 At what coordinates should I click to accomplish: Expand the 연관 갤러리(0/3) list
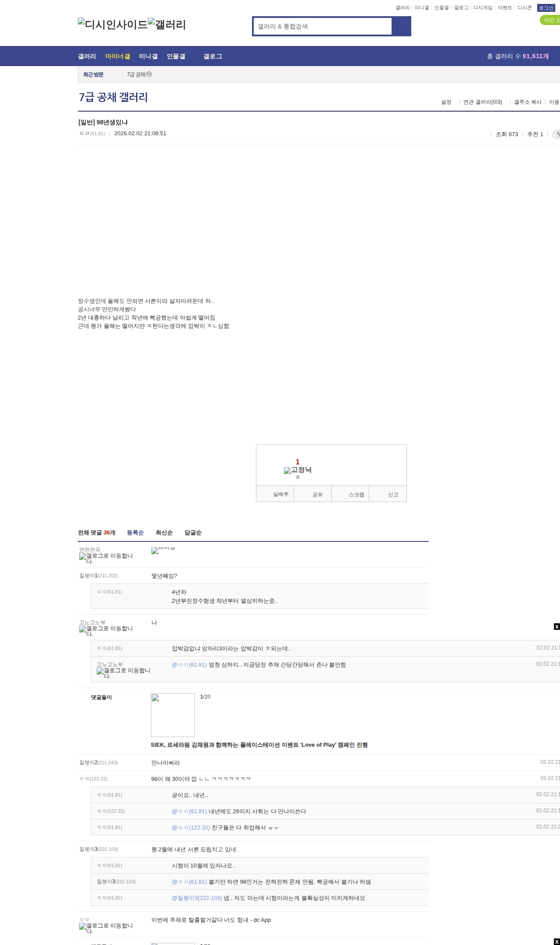click(x=482, y=102)
